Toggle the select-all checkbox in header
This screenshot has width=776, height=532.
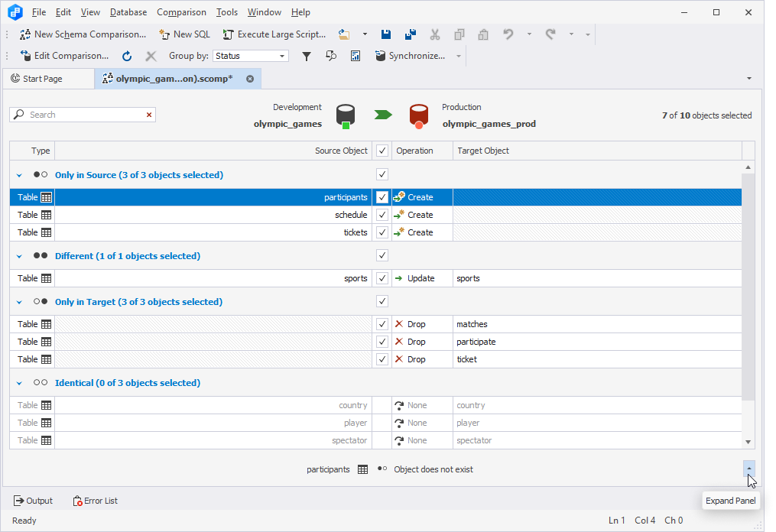(382, 151)
